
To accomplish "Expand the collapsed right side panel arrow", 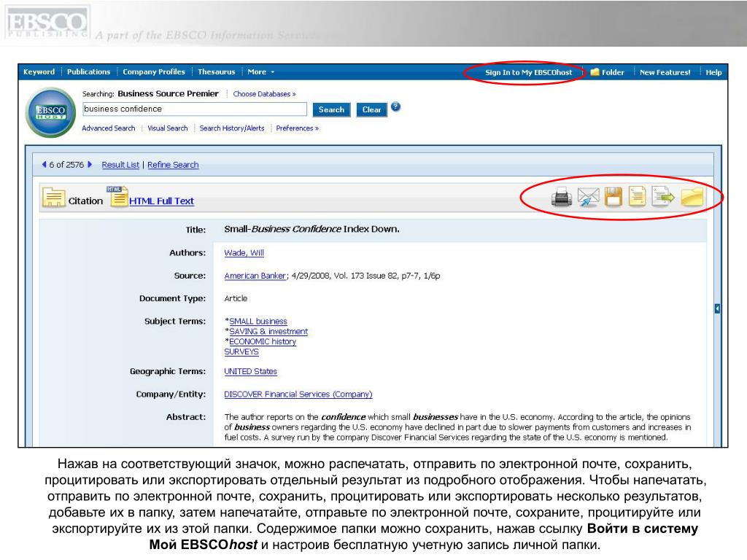I will click(x=717, y=308).
